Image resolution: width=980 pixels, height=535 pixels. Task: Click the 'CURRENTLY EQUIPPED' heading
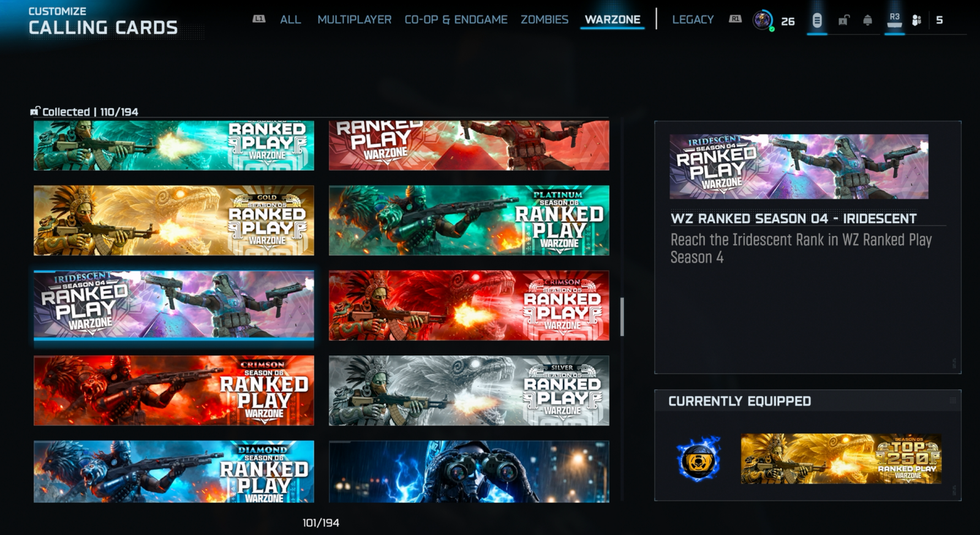coord(740,401)
